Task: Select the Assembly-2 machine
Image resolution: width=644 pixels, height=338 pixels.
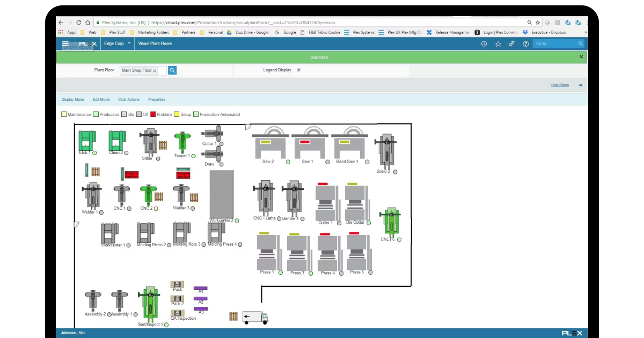Action: point(93,301)
